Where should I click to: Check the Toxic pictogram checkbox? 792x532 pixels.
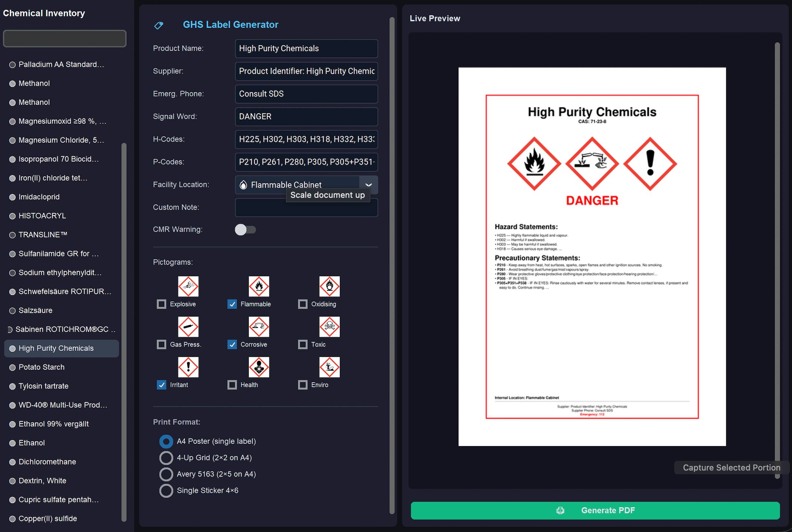[303, 344]
